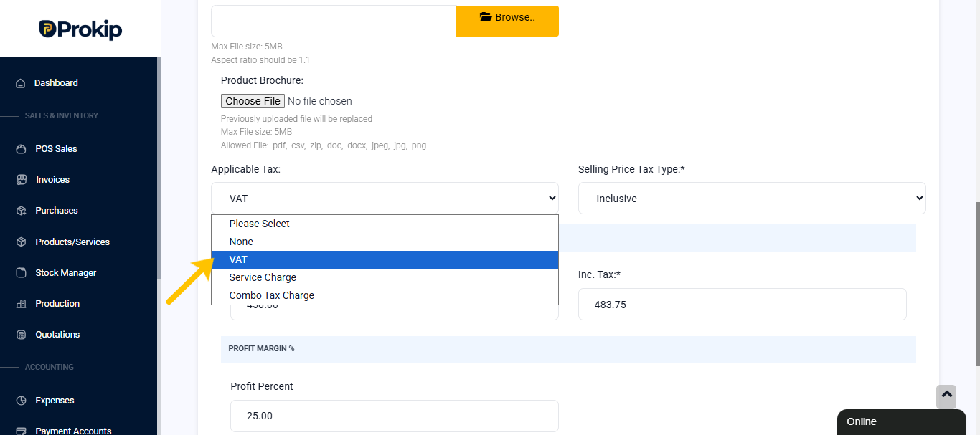Click the 'SALES & INVENTORY' section label

coord(62,115)
